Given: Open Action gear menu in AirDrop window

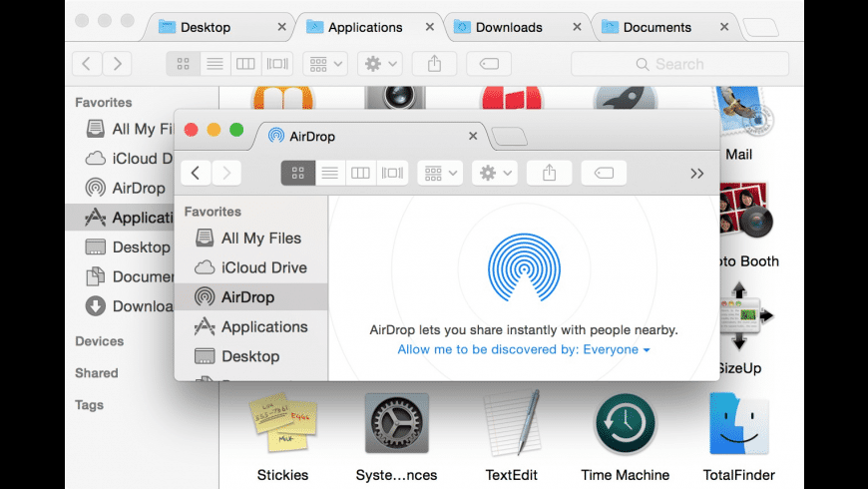Looking at the screenshot, I should pos(495,173).
